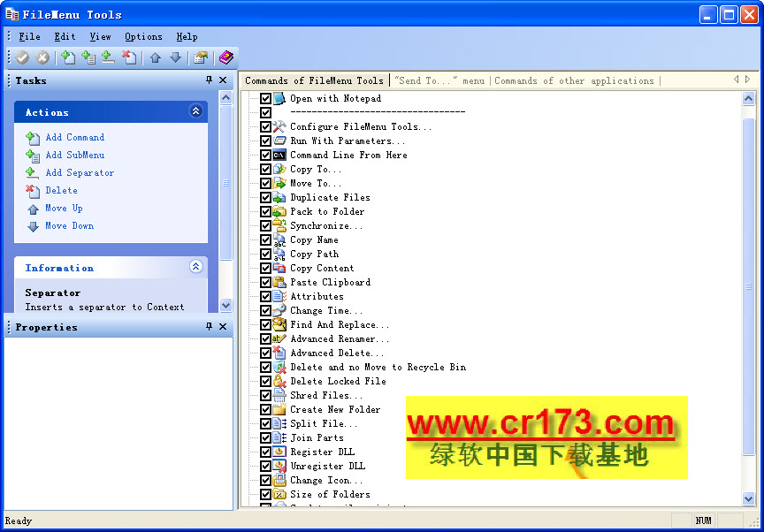Disable the Advanced Renamer checkbox
The width and height of the screenshot is (764, 532).
[265, 338]
